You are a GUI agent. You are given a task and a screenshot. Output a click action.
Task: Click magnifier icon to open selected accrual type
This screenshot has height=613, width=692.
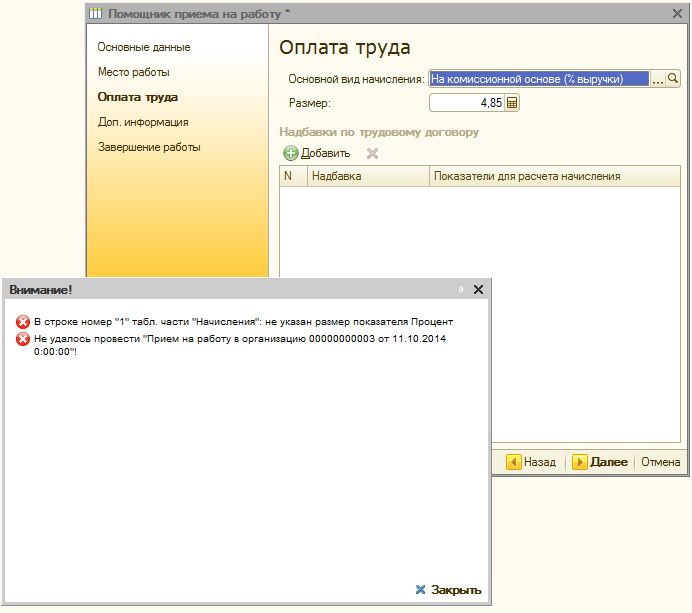click(673, 79)
